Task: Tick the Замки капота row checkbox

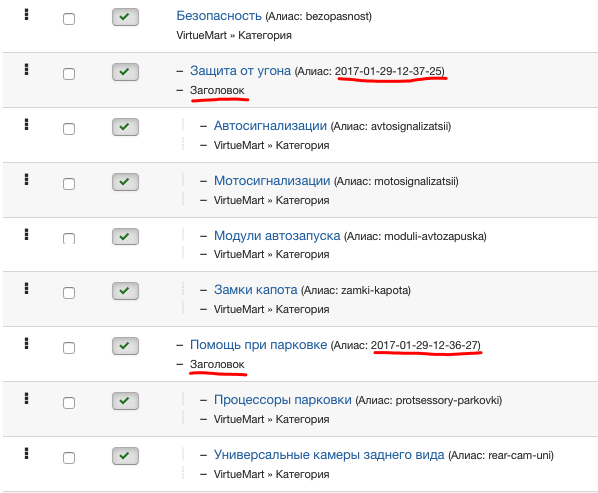Action: pyautogui.click(x=69, y=293)
